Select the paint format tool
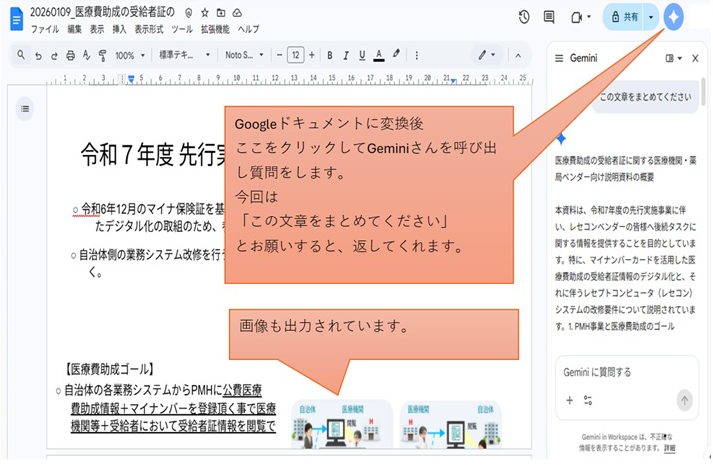Viewport: 713px width, 471px height. click(102, 55)
